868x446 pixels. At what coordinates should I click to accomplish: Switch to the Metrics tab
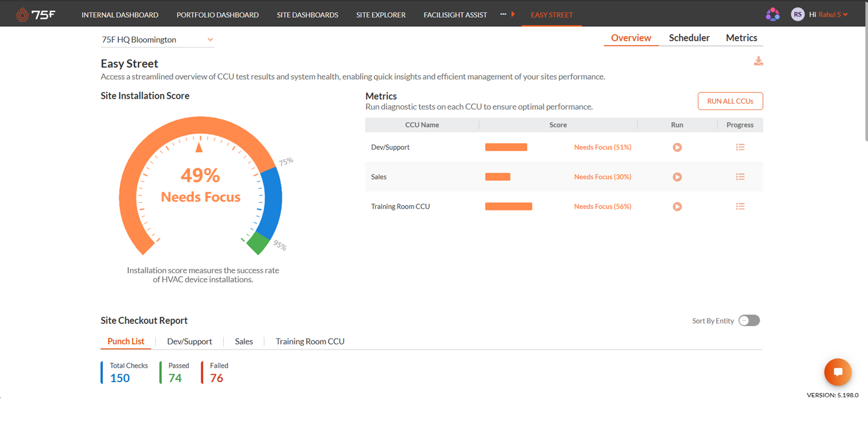coord(741,38)
